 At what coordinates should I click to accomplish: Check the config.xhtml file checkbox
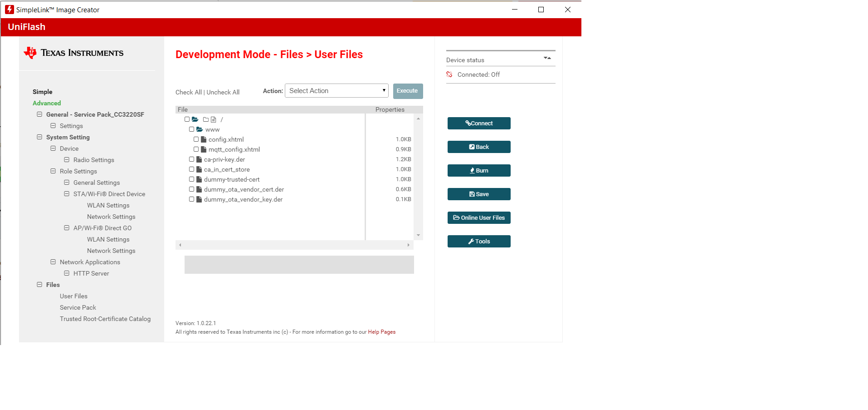[x=196, y=139]
